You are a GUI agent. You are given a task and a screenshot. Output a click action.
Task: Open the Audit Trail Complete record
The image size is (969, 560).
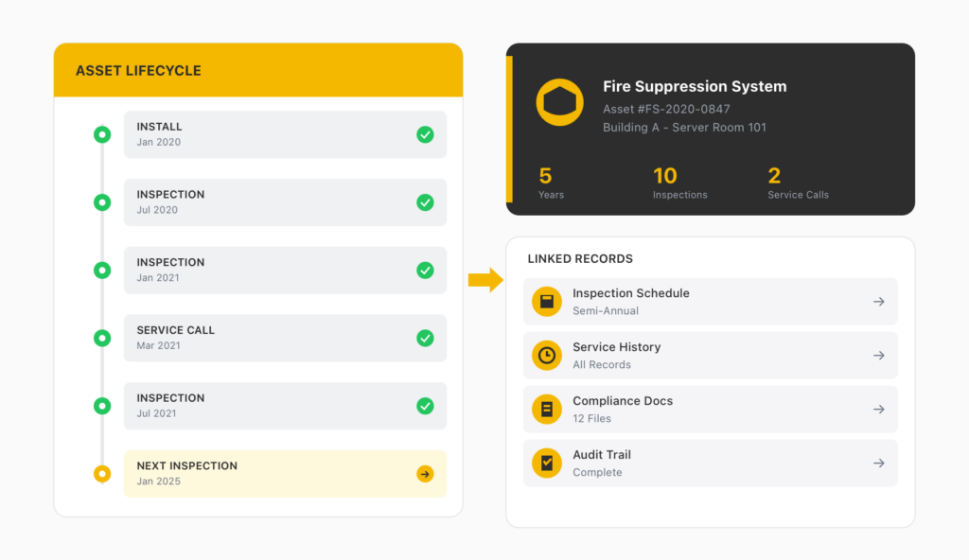pyautogui.click(x=710, y=464)
